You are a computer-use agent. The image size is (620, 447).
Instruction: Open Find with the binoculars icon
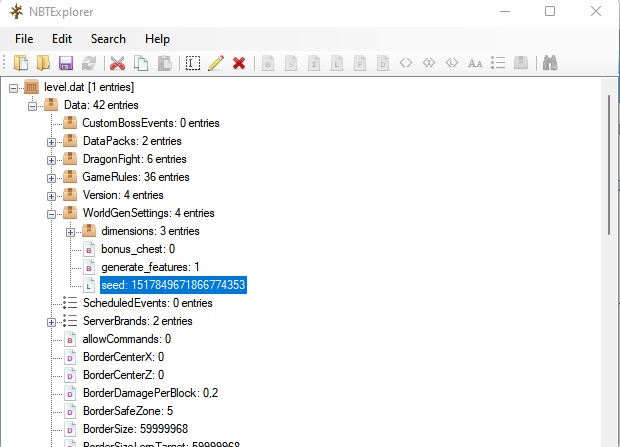coord(550,63)
